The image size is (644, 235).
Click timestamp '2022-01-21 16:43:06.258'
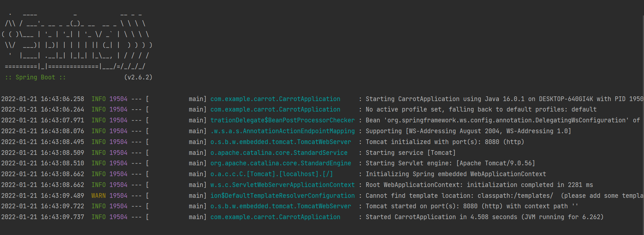click(43, 99)
